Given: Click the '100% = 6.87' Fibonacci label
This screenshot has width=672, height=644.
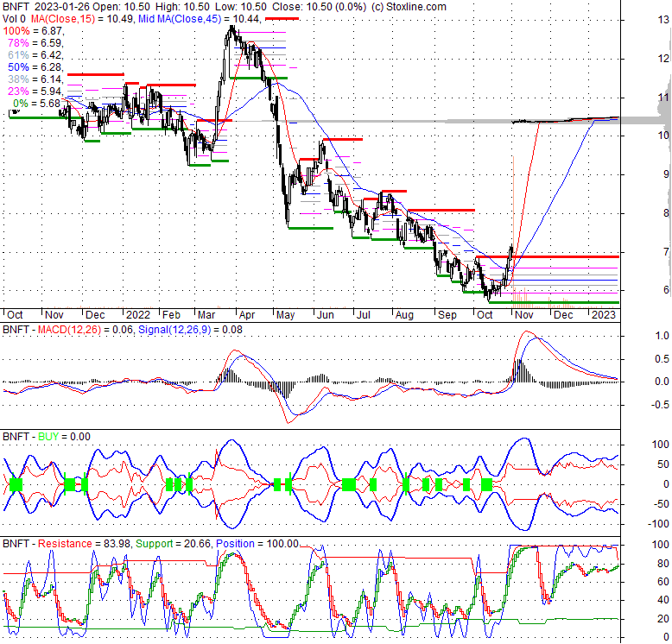Looking at the screenshot, I should coord(33,31).
